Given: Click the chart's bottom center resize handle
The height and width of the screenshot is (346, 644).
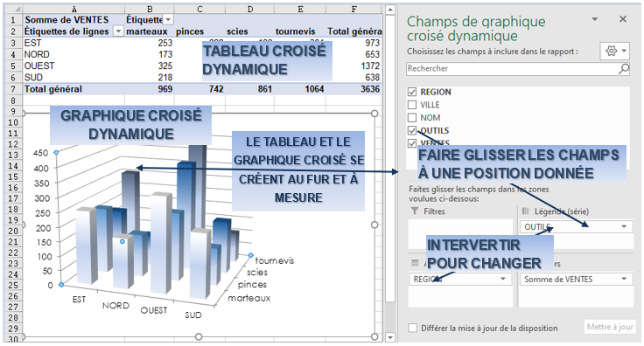Looking at the screenshot, I should 199,336.
